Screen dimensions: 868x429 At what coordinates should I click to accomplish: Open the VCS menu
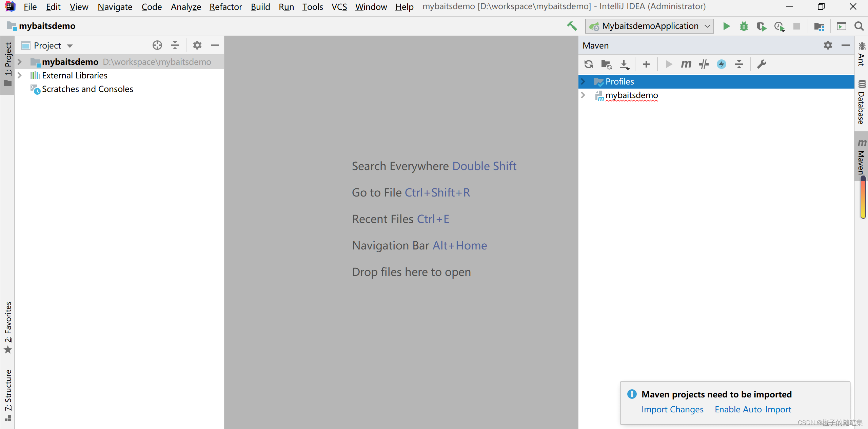pyautogui.click(x=339, y=7)
